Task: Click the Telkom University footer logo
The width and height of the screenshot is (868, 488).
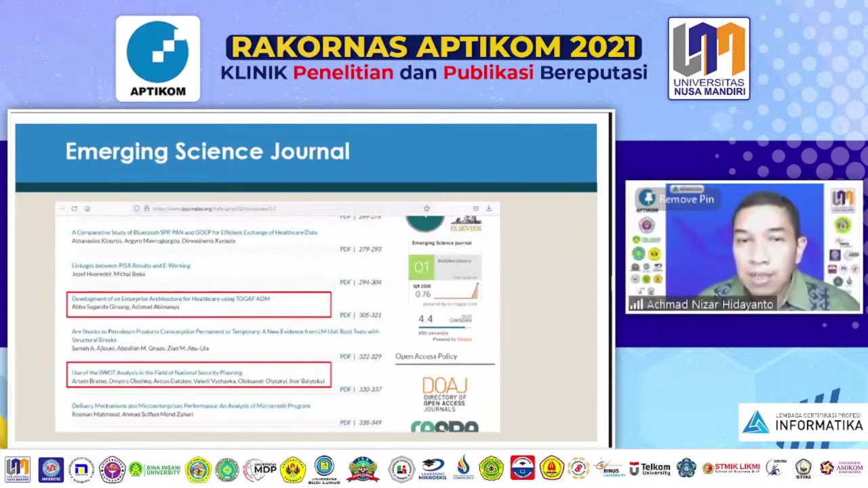Action: point(650,469)
